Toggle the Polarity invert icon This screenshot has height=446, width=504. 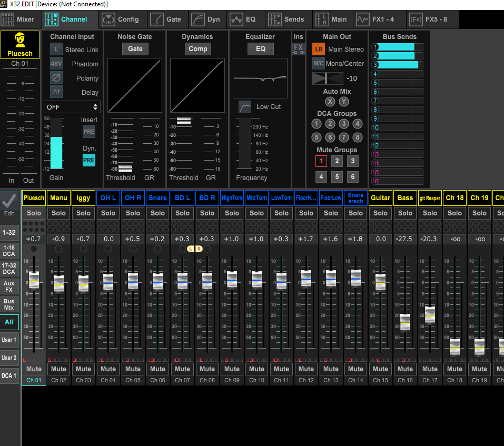tap(56, 78)
